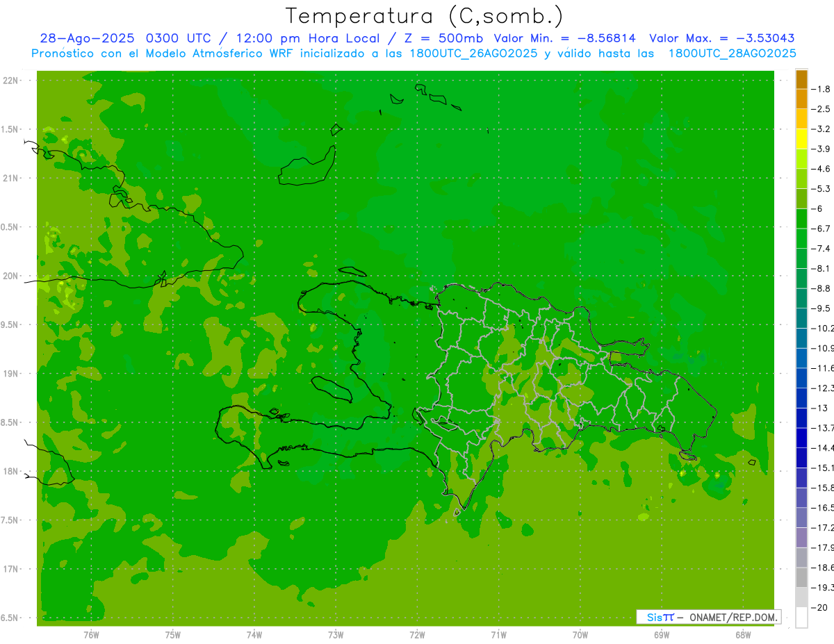Click the blue 'Sis' logo text
This screenshot has width=834, height=644.
(x=654, y=617)
